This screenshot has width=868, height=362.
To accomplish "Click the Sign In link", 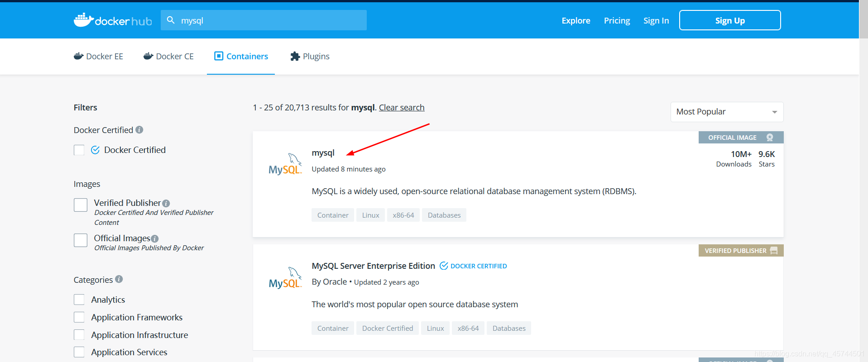I will [x=656, y=20].
